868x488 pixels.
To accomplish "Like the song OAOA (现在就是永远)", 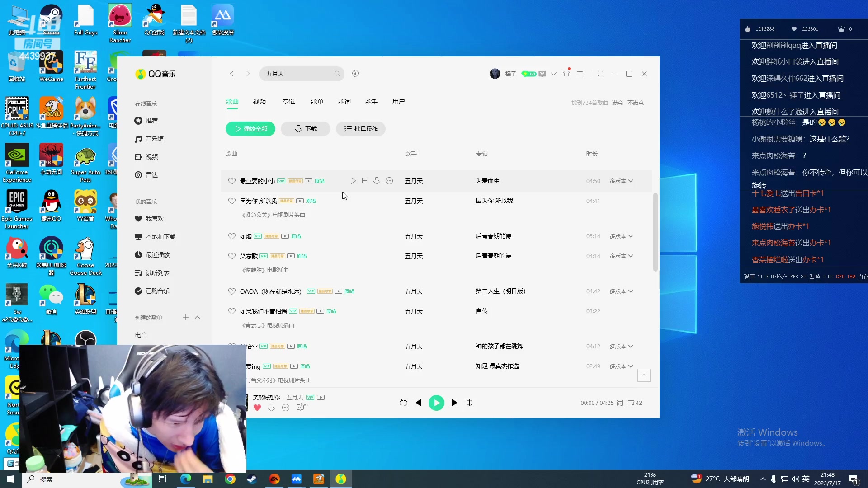I will pos(231,291).
